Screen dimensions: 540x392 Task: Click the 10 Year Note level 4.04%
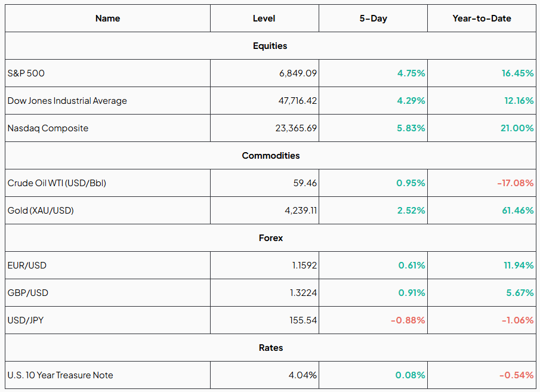(x=303, y=375)
